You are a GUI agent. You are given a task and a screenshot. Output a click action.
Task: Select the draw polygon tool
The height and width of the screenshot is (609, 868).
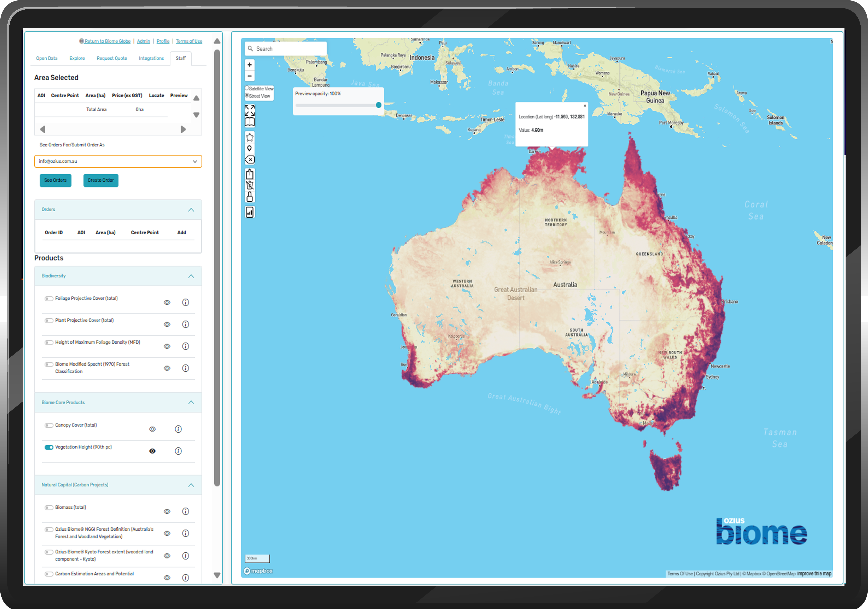(x=249, y=137)
